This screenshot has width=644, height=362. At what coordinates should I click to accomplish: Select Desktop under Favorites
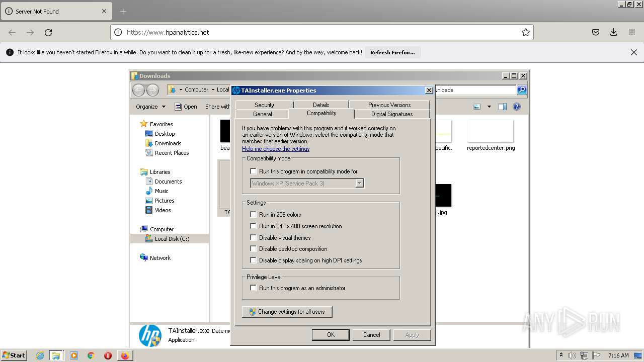coord(165,134)
